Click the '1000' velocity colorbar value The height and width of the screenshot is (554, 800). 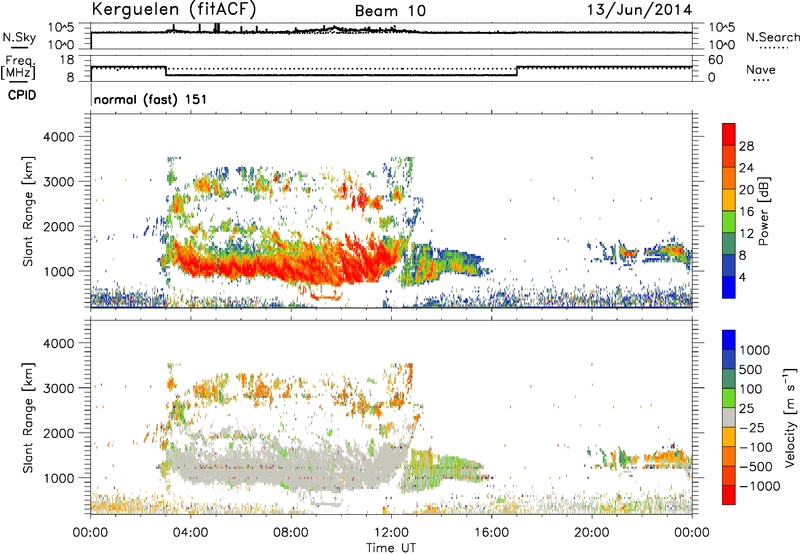pyautogui.click(x=755, y=350)
